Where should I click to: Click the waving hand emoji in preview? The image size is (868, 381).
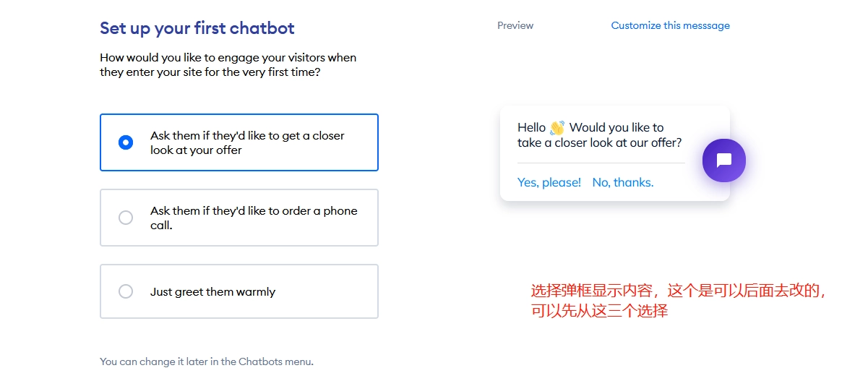click(x=557, y=128)
